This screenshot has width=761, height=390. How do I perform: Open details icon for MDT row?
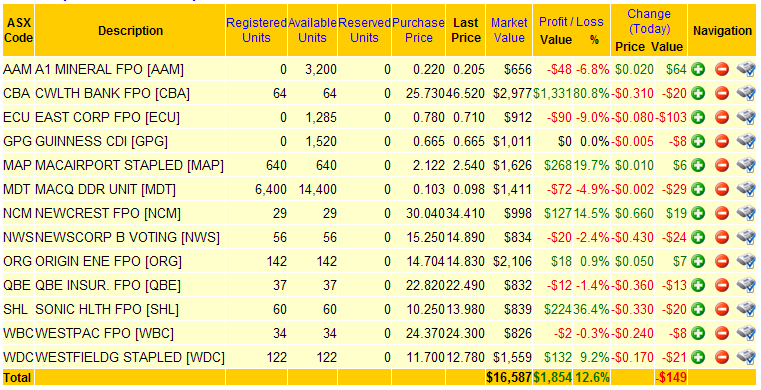pyautogui.click(x=746, y=189)
